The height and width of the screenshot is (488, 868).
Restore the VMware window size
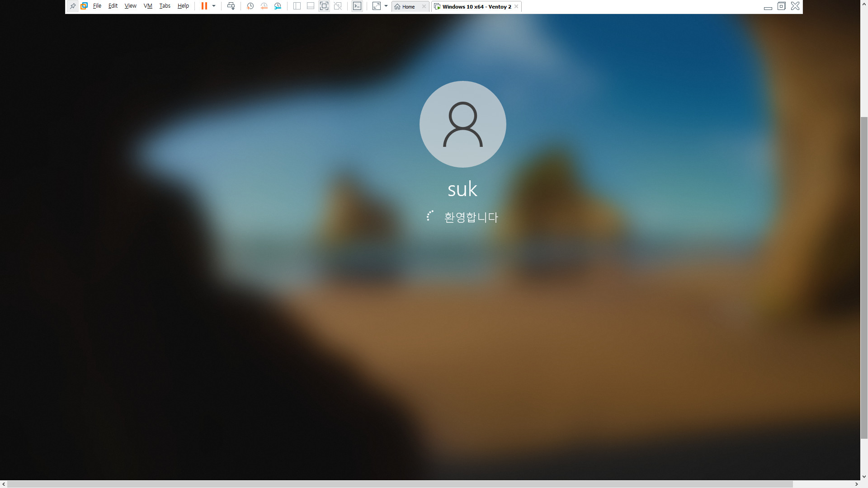[x=781, y=6]
